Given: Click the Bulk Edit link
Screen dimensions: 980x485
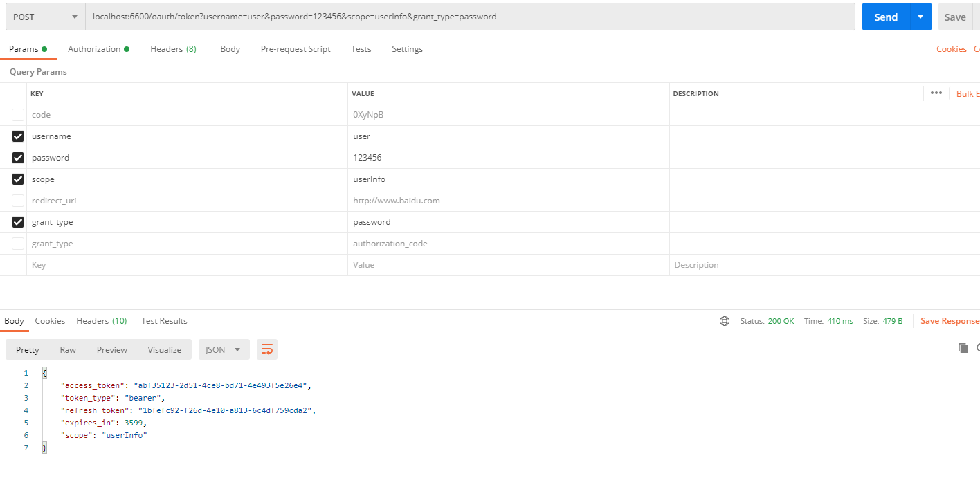Looking at the screenshot, I should click(x=968, y=93).
